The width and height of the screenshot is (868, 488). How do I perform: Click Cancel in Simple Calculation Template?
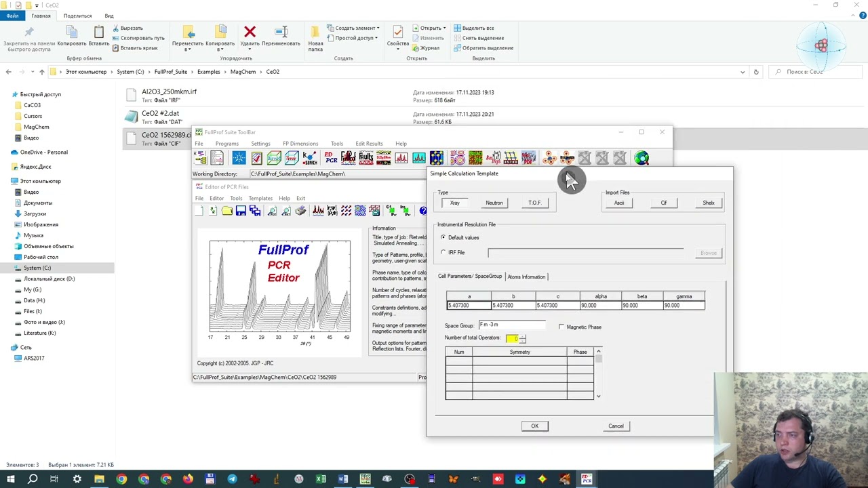(616, 426)
